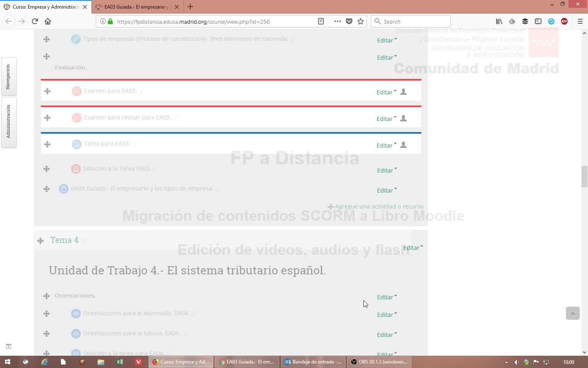Reload the current page
The width and height of the screenshot is (588, 368).
[x=35, y=21]
